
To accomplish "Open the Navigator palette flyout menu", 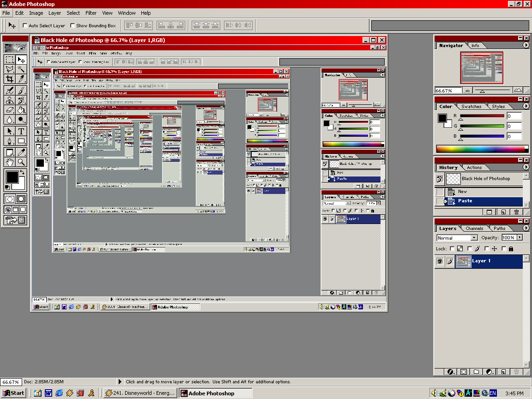I will click(526, 45).
